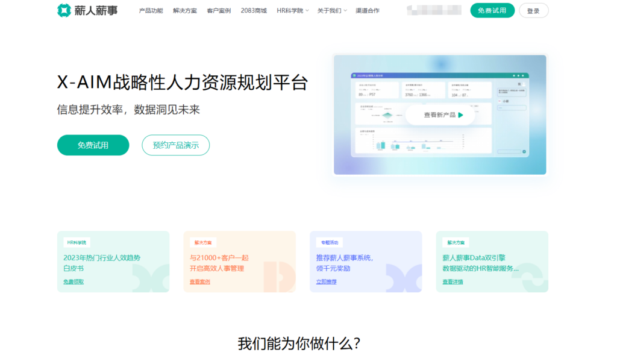Click the 登录 button
Image resolution: width=617 pixels, height=364 pixels.
coord(533,10)
